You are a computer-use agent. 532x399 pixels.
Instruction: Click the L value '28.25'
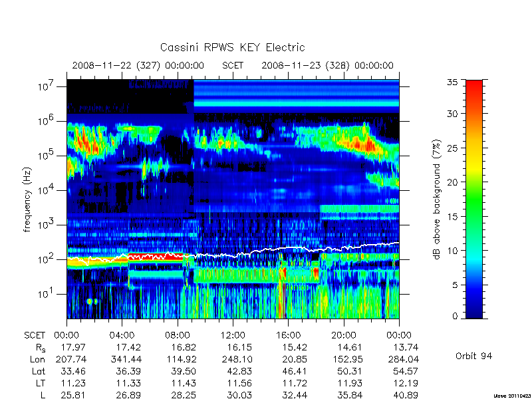184,395
